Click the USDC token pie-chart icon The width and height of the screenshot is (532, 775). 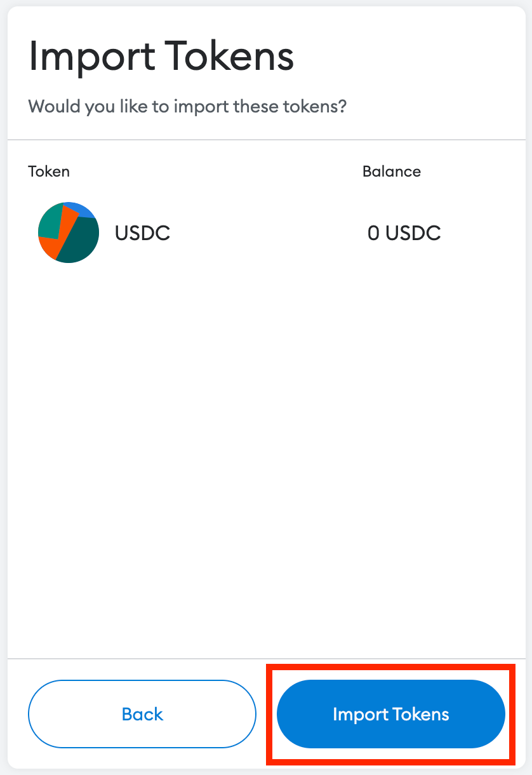(x=69, y=233)
